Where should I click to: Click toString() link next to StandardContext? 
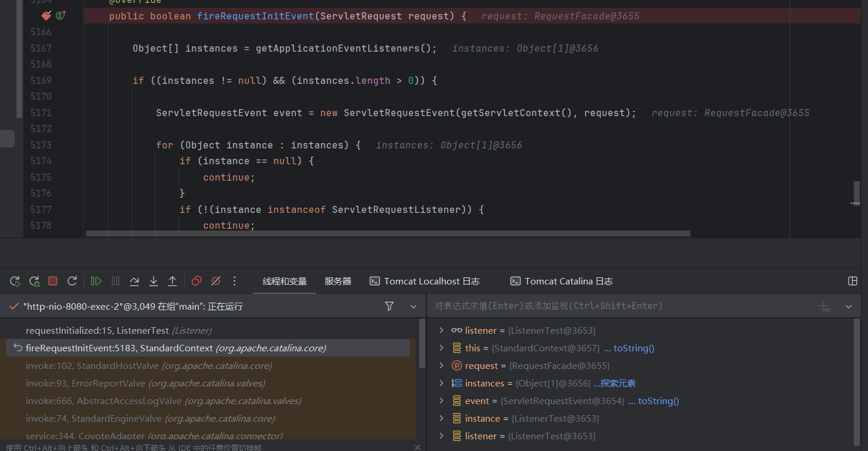coord(633,348)
